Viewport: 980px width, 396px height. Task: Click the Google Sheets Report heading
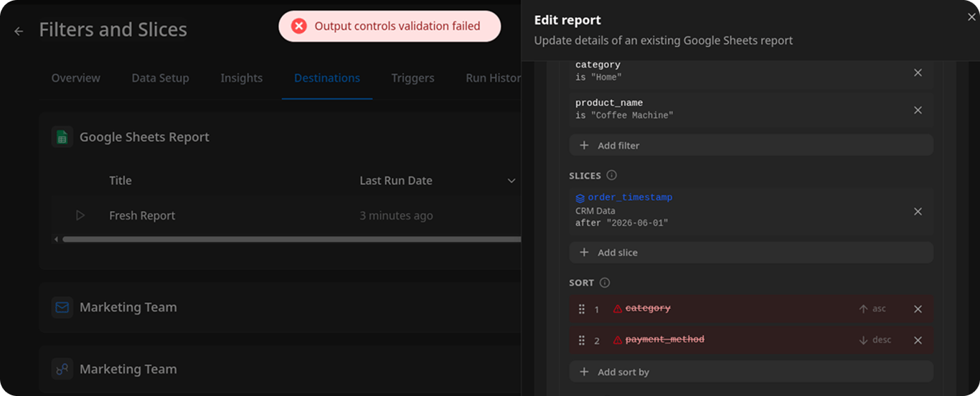point(144,137)
